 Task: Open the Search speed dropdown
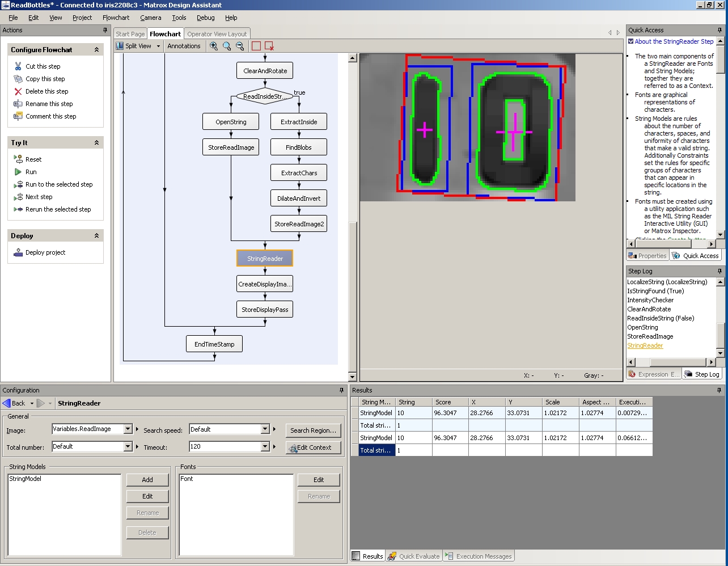click(265, 429)
